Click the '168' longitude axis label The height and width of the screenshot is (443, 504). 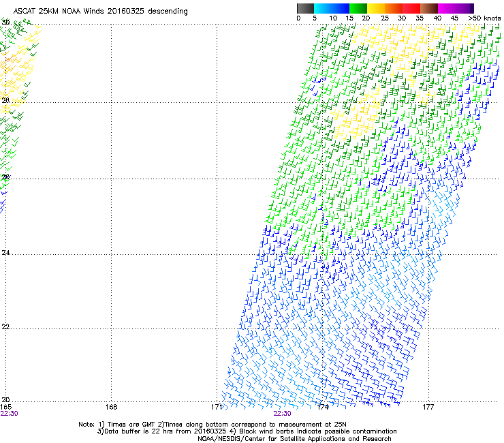(111, 407)
